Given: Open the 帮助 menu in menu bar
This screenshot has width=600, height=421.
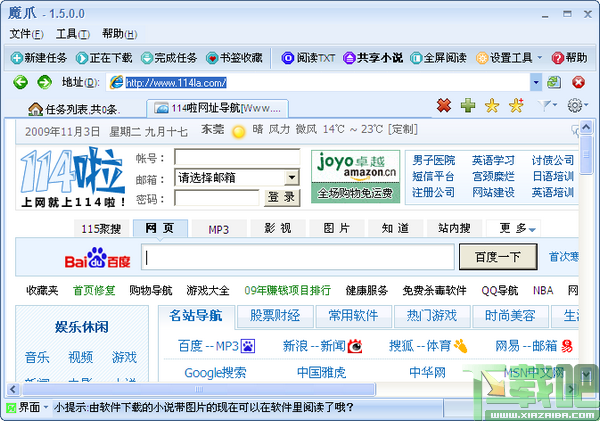Looking at the screenshot, I should [119, 34].
